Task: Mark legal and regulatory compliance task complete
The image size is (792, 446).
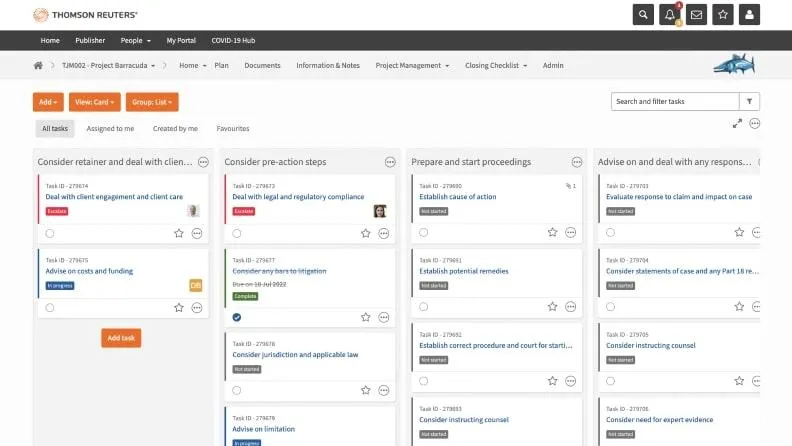Action: pyautogui.click(x=236, y=233)
